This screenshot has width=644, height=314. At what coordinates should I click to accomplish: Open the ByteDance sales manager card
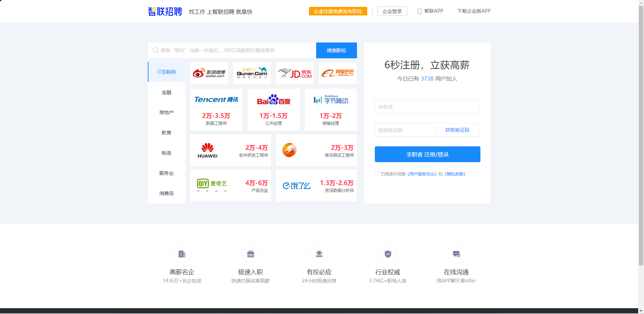[331, 110]
